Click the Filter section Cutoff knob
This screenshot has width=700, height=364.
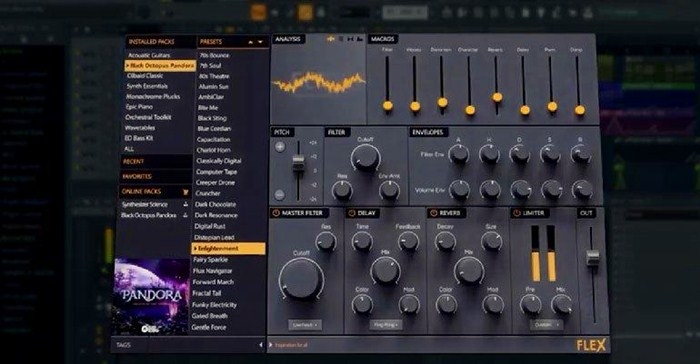pos(366,158)
